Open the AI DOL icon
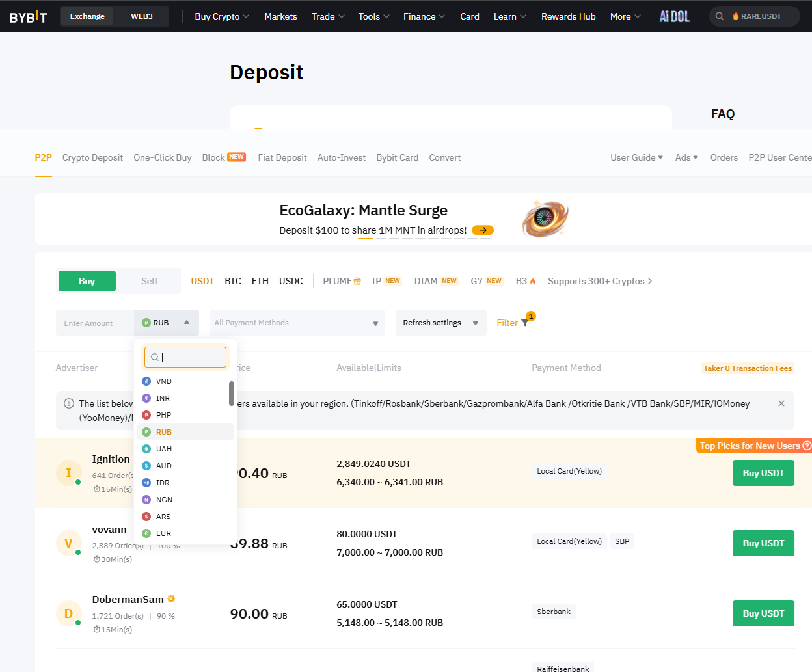812x672 pixels. pyautogui.click(x=674, y=16)
